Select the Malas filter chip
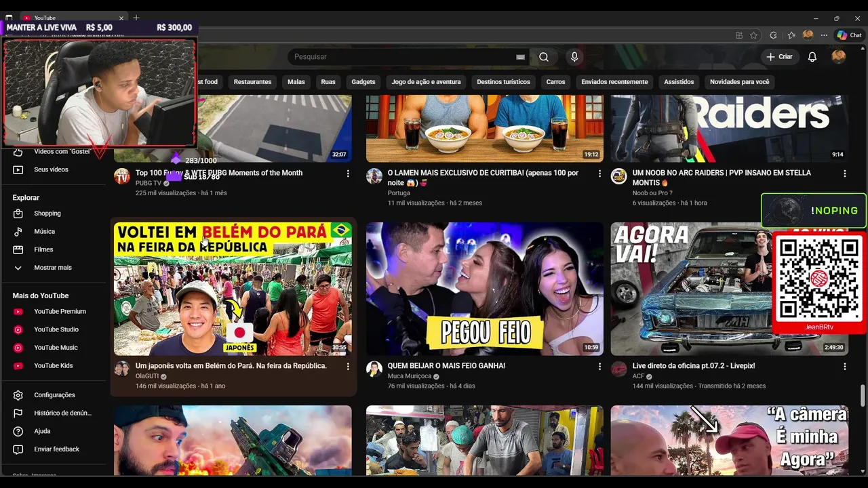The image size is (868, 488). 296,82
